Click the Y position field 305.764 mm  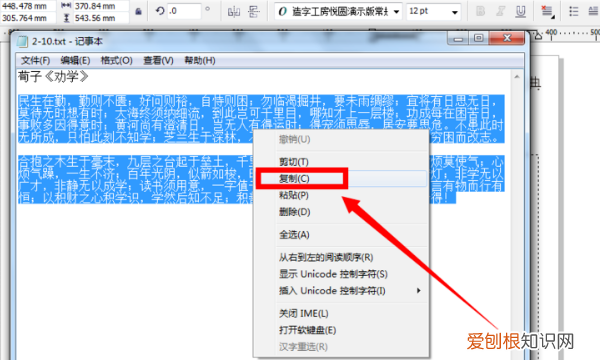click(28, 18)
